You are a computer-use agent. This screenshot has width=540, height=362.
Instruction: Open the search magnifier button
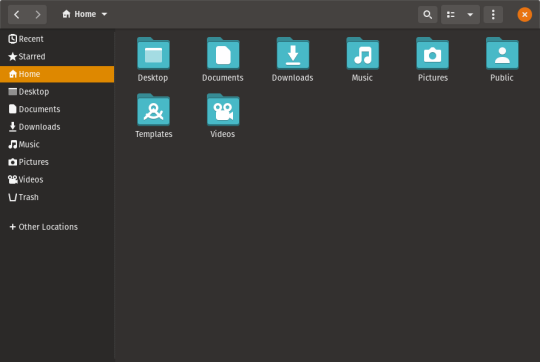click(427, 14)
